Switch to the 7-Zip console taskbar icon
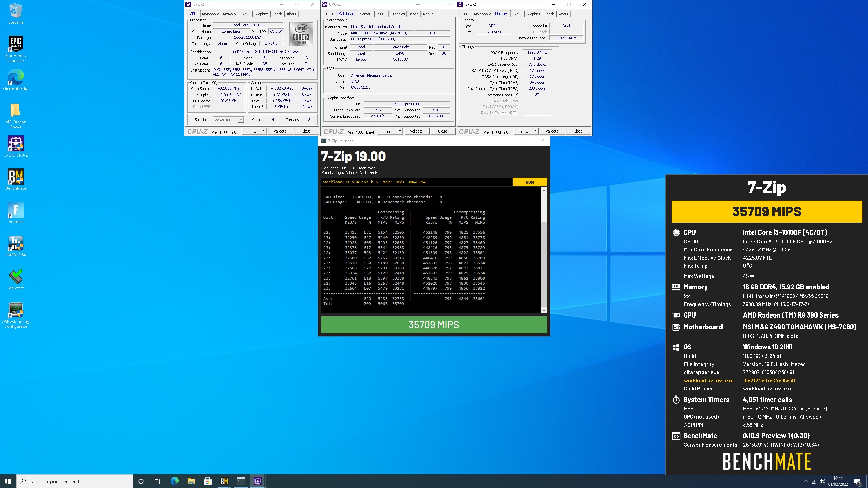 [241, 481]
